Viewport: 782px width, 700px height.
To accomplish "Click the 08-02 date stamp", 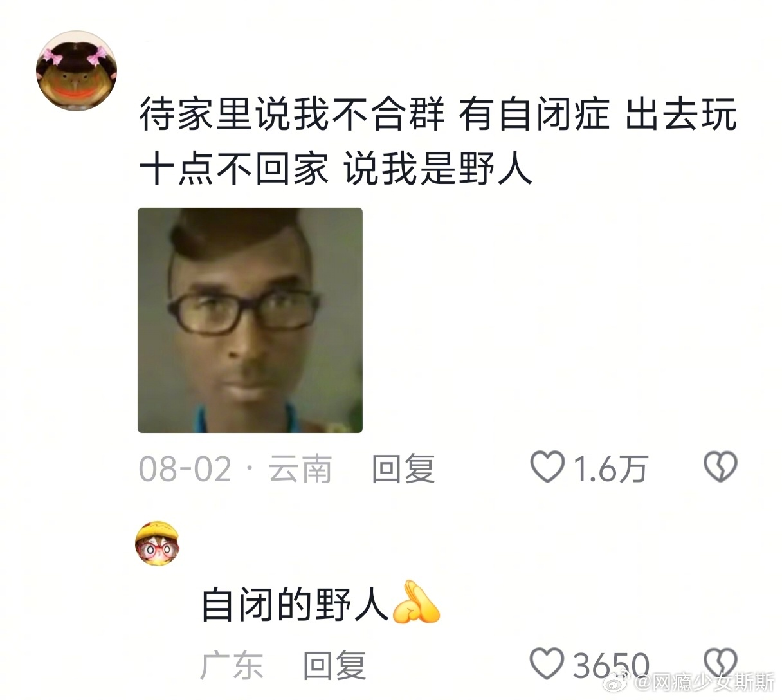I will [185, 469].
